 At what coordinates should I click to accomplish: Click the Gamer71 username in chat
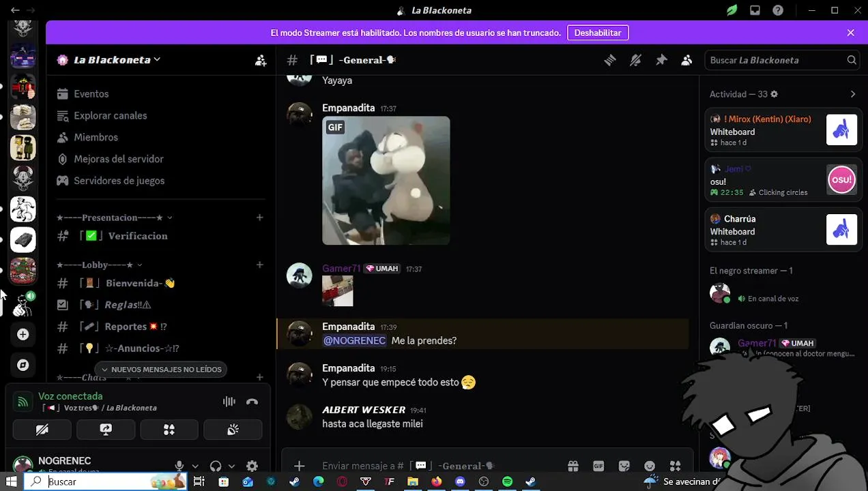pos(341,269)
